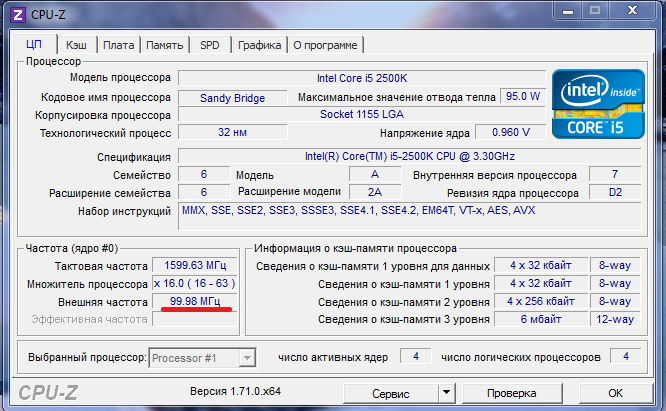Image resolution: width=666 pixels, height=411 pixels.
Task: Click the L2 cache row 8-way value
Action: [615, 301]
